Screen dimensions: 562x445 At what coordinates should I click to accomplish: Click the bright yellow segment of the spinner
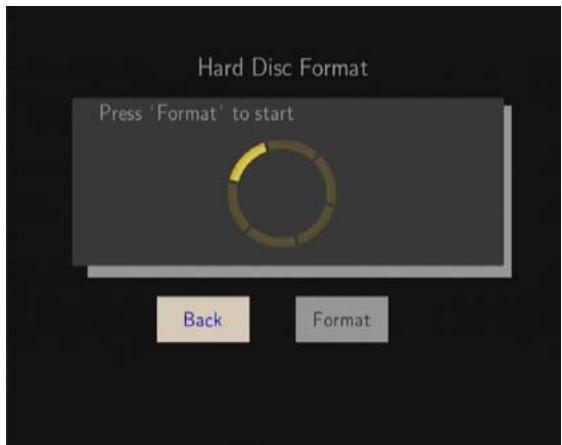click(248, 161)
